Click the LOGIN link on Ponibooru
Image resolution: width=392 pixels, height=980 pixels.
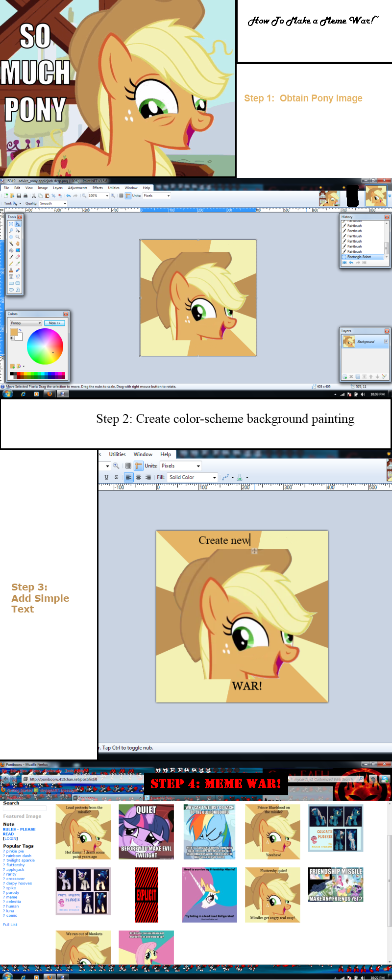click(10, 838)
